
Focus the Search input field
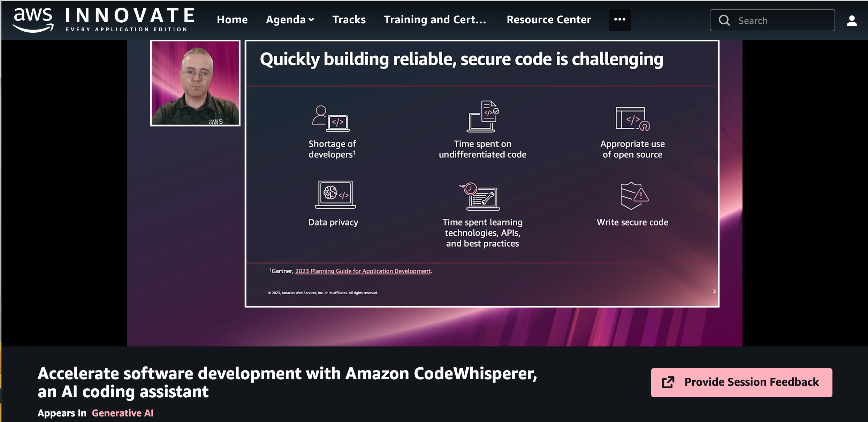tap(772, 20)
